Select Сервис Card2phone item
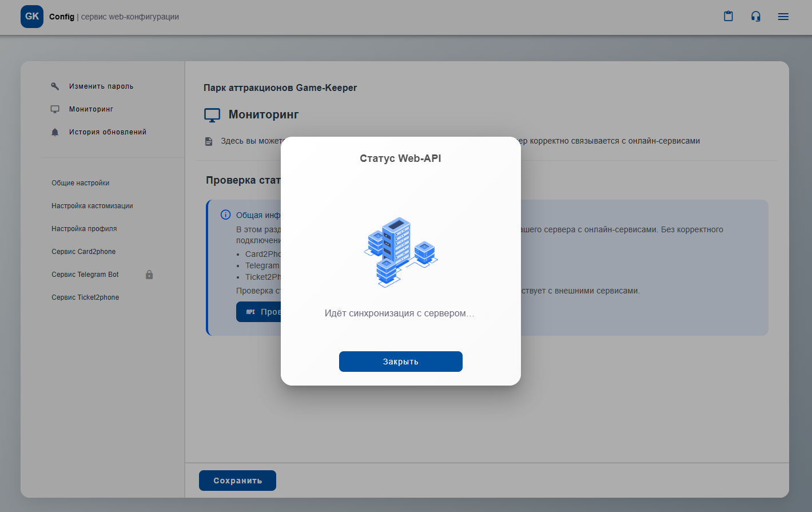The height and width of the screenshot is (512, 812). click(83, 252)
